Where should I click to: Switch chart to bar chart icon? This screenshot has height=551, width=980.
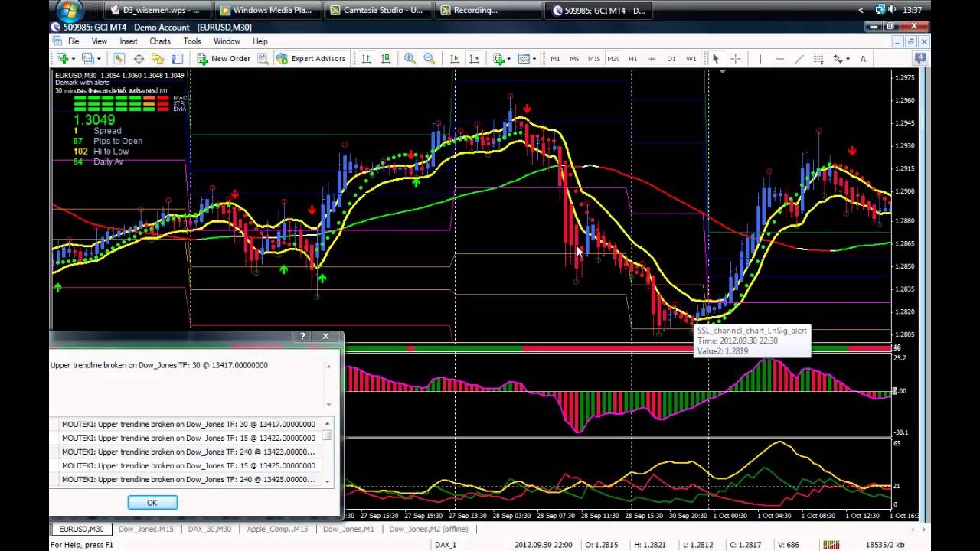tap(367, 59)
